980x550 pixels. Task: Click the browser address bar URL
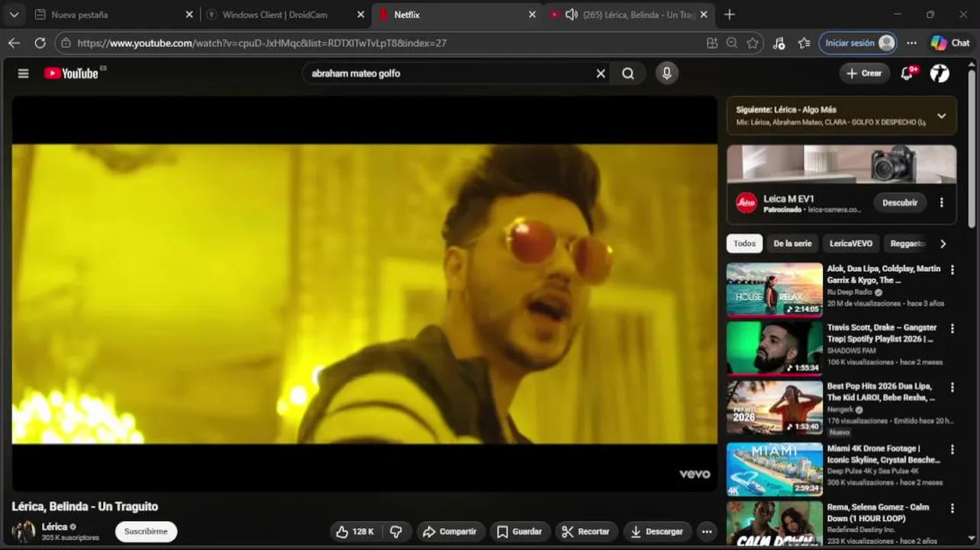point(262,43)
